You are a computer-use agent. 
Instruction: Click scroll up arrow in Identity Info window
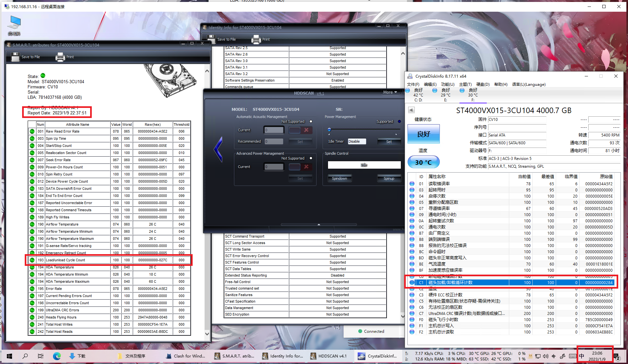[403, 53]
